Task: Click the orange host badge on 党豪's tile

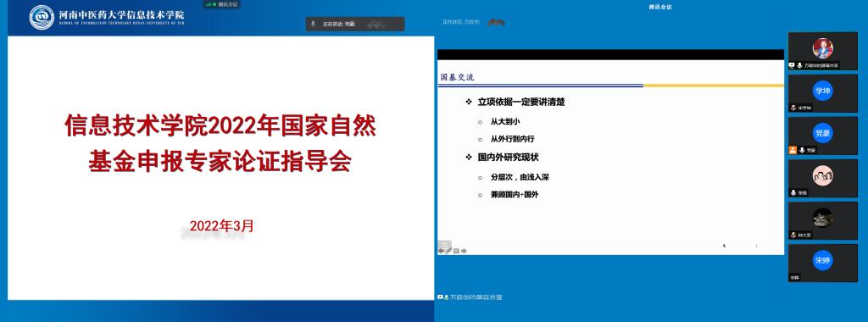Action: [793, 150]
